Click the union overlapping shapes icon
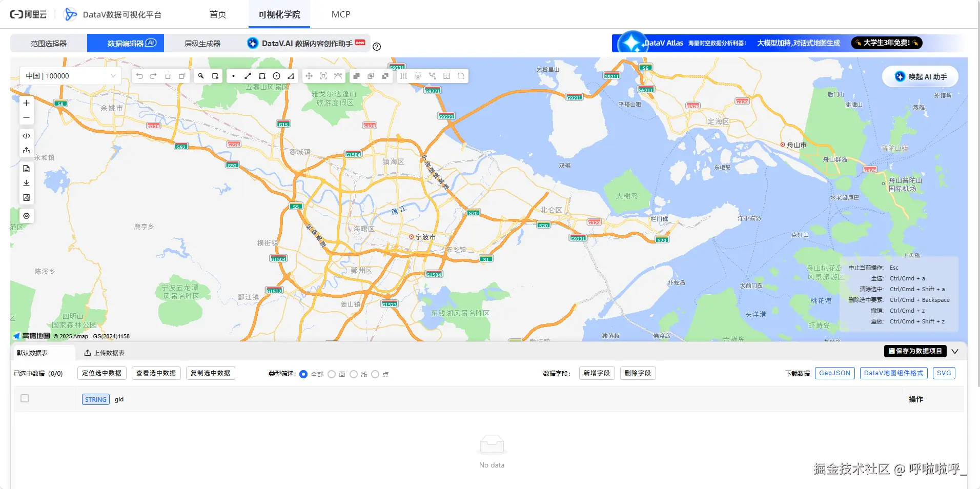This screenshot has height=489, width=980. tap(356, 76)
